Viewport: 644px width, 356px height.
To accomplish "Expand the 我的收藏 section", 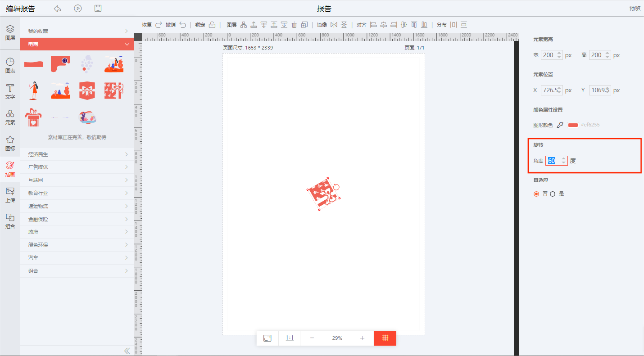I will click(x=77, y=31).
